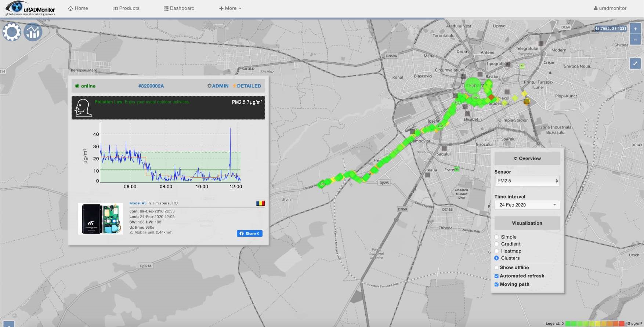Click Last: 24-Feb-2020 12:09 text

click(x=152, y=217)
